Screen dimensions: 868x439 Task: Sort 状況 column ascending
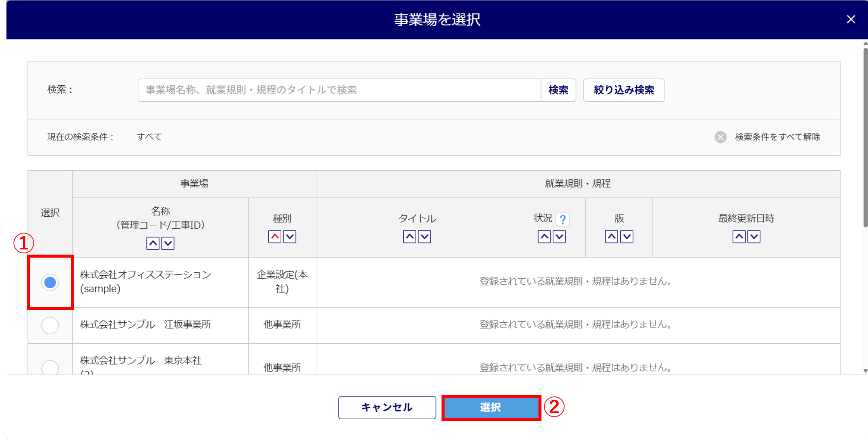(x=544, y=237)
